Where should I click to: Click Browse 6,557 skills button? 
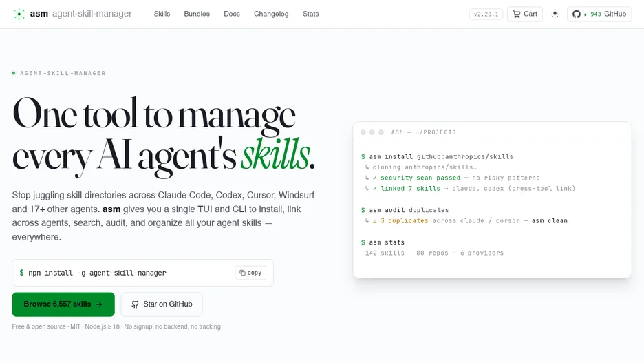(x=63, y=304)
